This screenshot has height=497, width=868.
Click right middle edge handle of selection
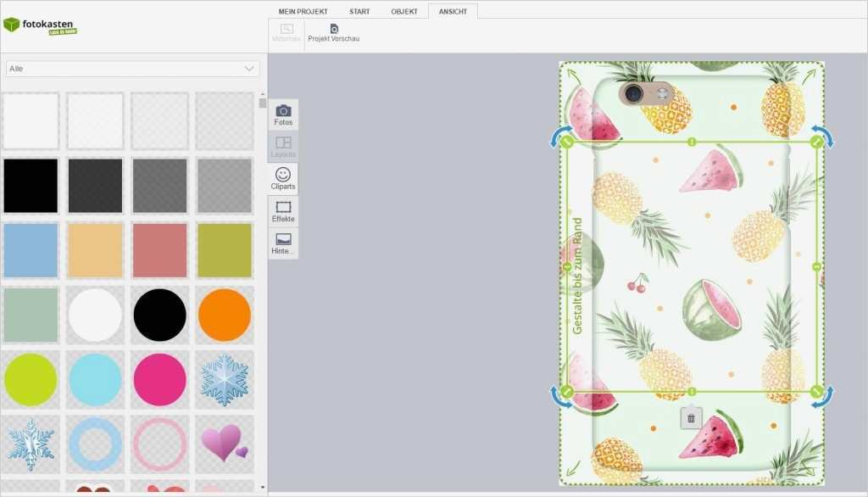click(x=816, y=267)
